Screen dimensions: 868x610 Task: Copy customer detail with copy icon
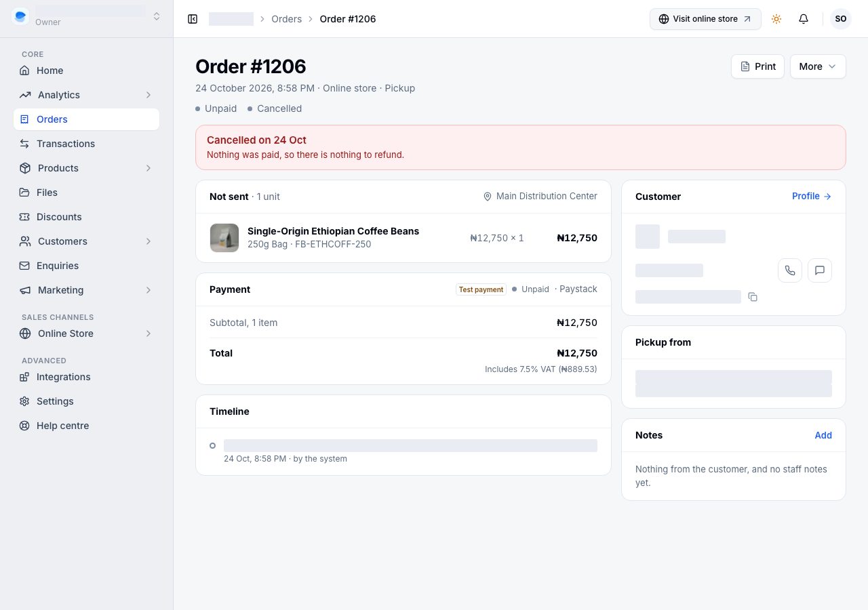click(x=753, y=297)
